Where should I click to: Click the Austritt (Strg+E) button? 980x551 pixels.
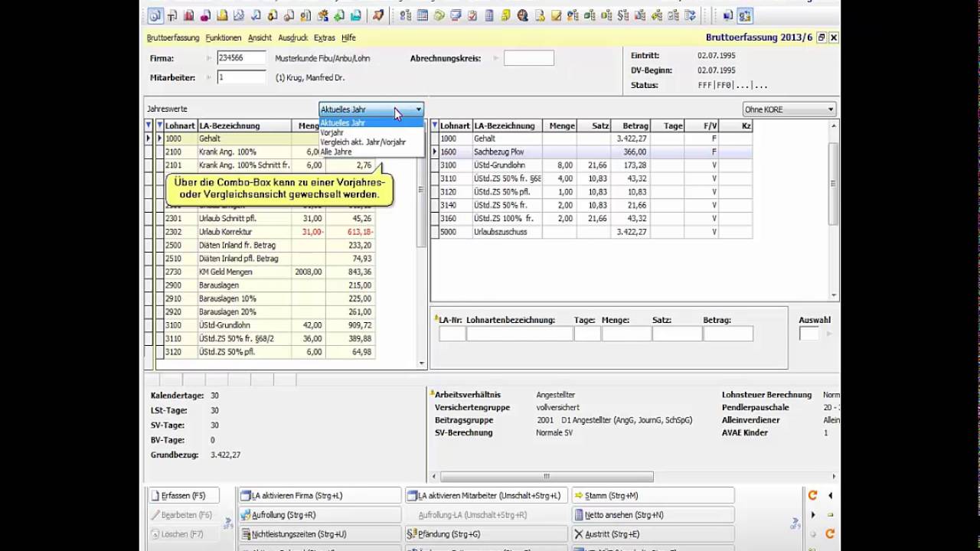coord(653,534)
